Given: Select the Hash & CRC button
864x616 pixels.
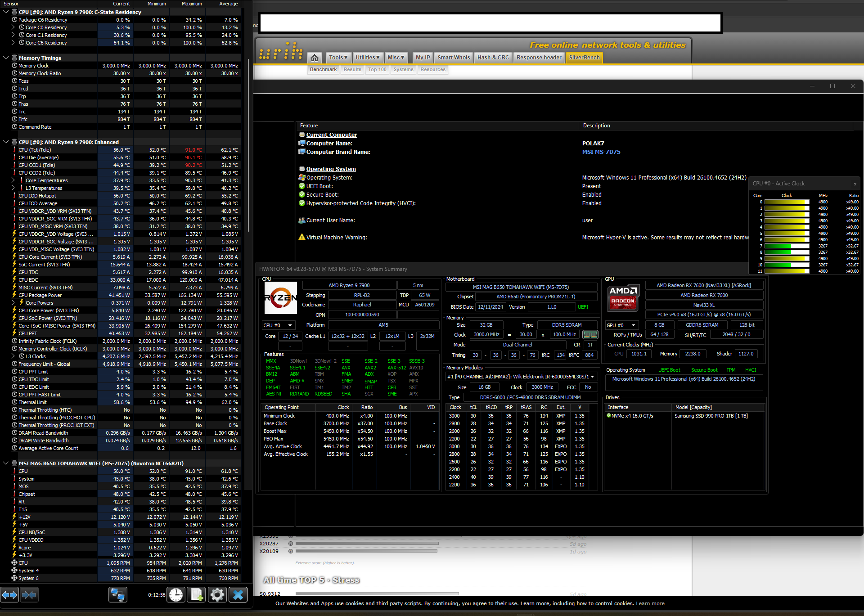Looking at the screenshot, I should [493, 58].
